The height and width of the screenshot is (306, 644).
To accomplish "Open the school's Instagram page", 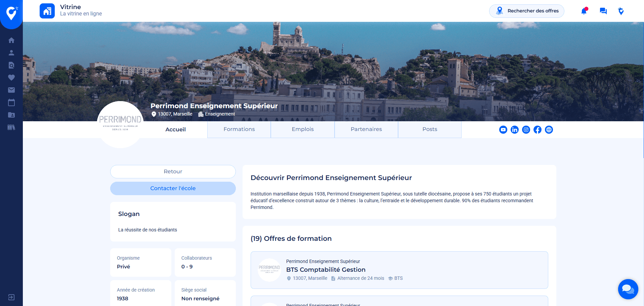I will 526,130.
